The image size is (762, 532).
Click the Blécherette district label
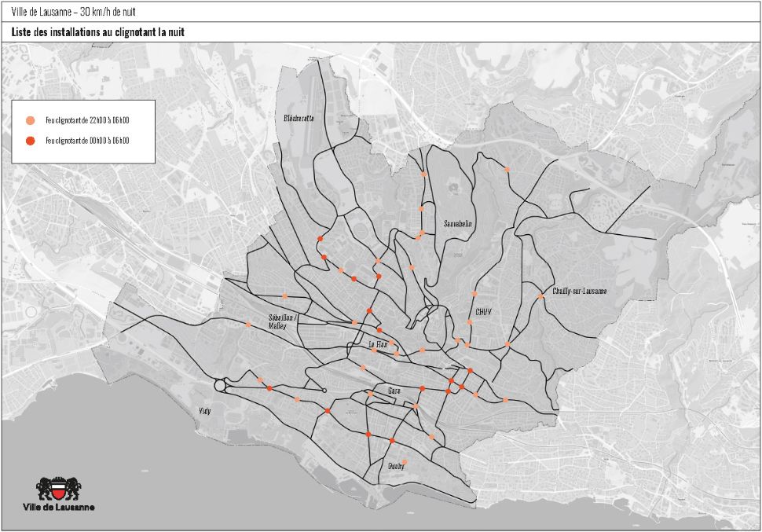[299, 119]
